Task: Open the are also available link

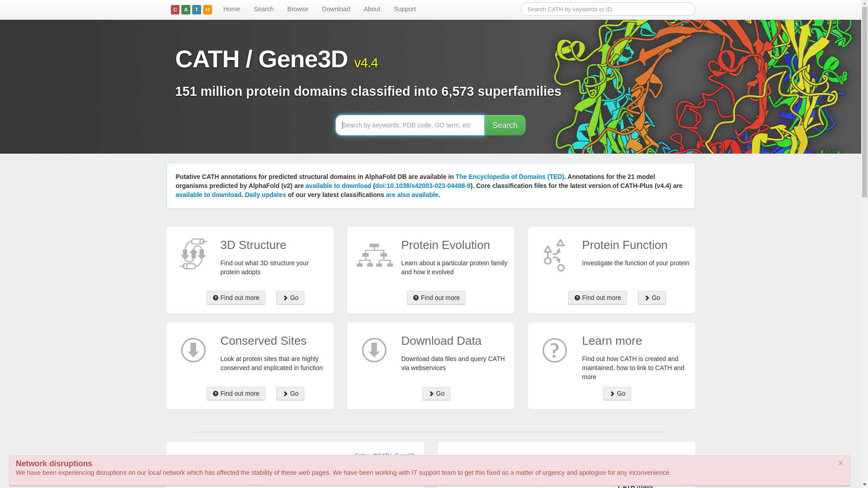Action: coord(412,195)
